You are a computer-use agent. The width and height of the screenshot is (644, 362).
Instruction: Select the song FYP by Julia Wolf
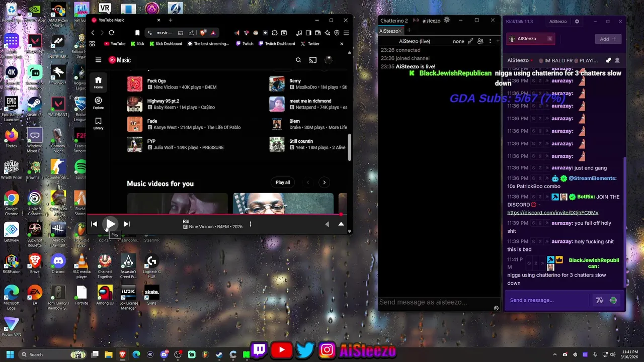(x=151, y=141)
